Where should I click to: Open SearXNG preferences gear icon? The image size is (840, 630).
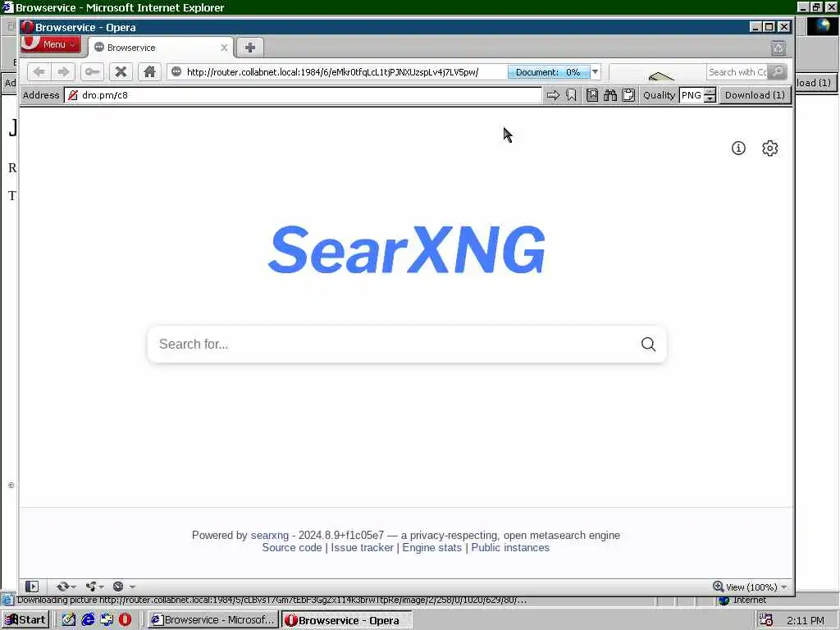(x=769, y=148)
